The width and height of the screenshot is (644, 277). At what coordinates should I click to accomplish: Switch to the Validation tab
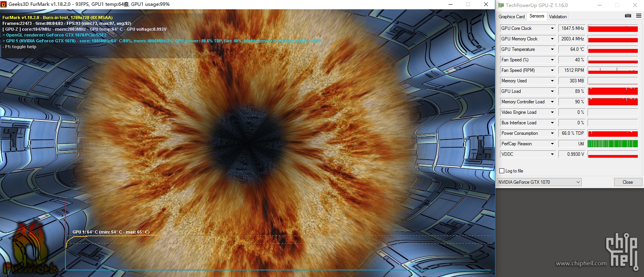(558, 17)
